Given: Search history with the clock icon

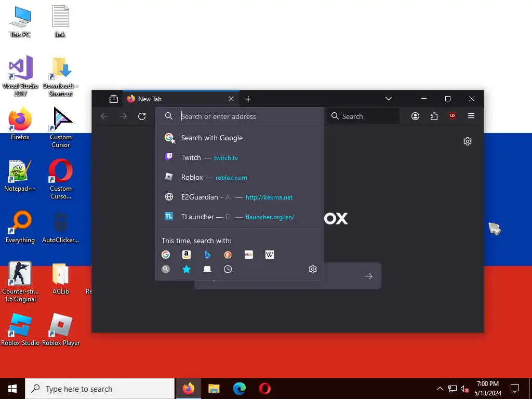Looking at the screenshot, I should coord(228,269).
